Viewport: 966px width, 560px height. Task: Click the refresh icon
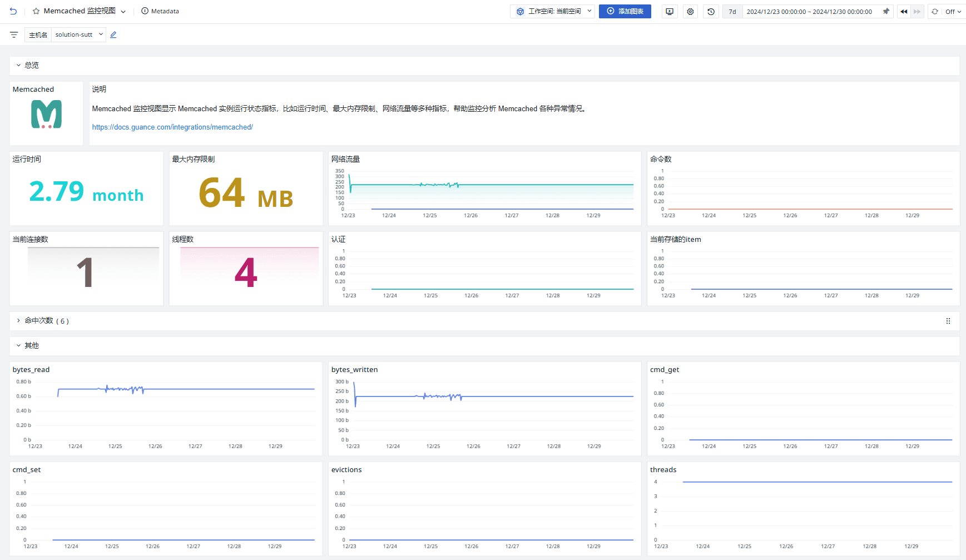click(x=935, y=11)
